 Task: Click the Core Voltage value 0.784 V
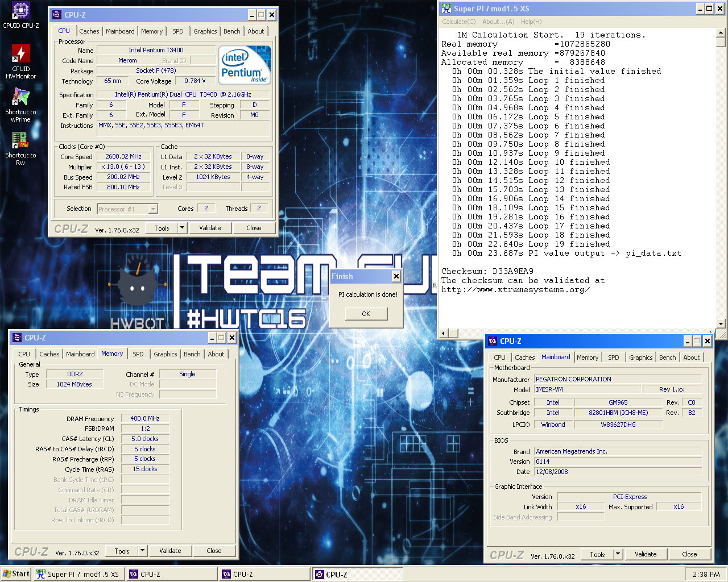(x=195, y=81)
